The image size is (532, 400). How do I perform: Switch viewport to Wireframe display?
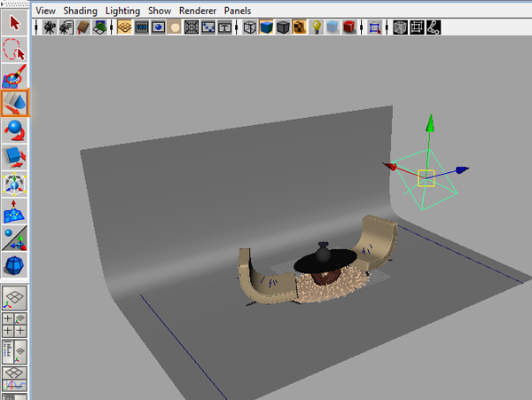pos(250,27)
